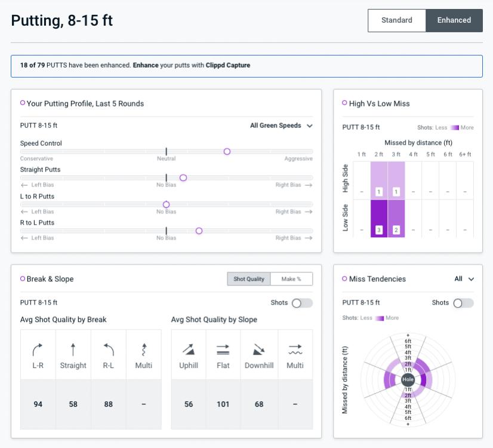This screenshot has height=448, width=493.
Task: Select the Make % tab
Action: 291,279
